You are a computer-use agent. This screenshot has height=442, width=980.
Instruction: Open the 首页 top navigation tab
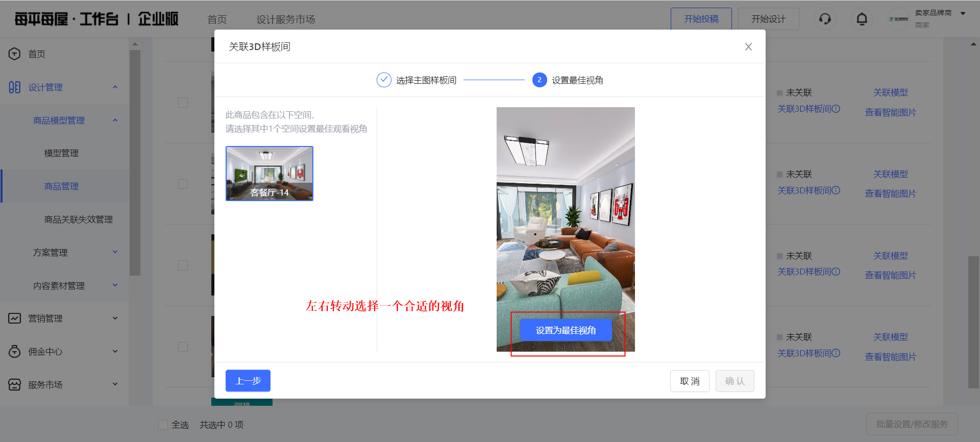pos(217,19)
